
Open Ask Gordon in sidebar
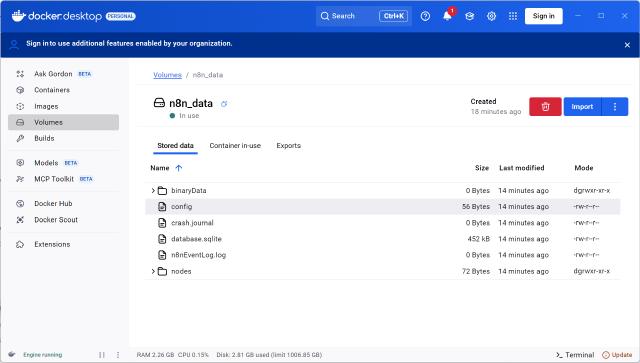tap(63, 74)
